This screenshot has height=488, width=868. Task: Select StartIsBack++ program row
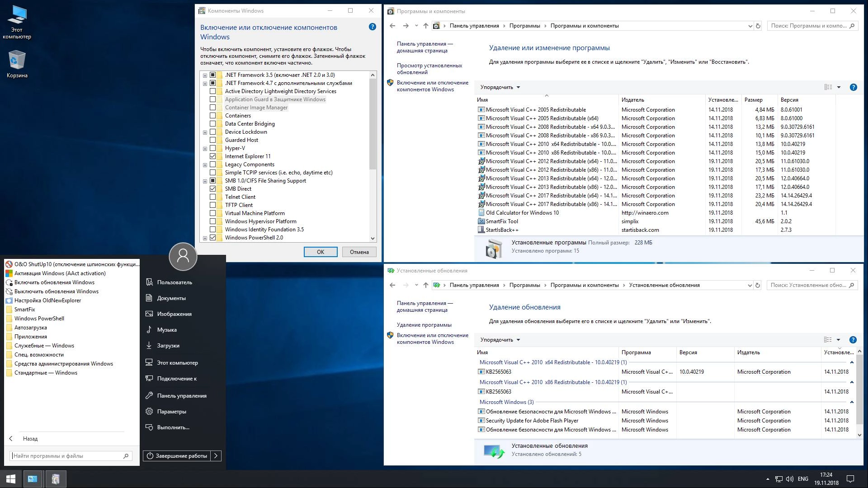pyautogui.click(x=656, y=230)
